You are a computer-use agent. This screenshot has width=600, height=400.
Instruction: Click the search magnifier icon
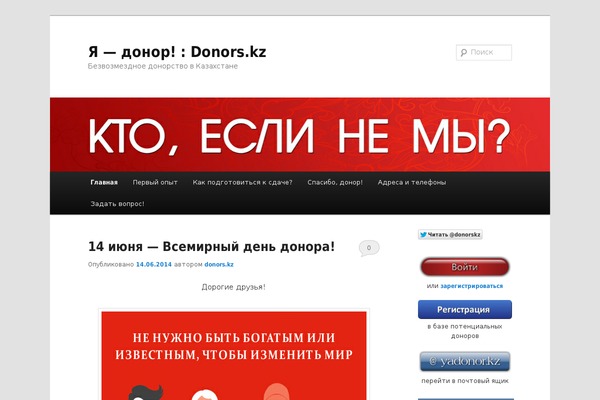click(464, 52)
